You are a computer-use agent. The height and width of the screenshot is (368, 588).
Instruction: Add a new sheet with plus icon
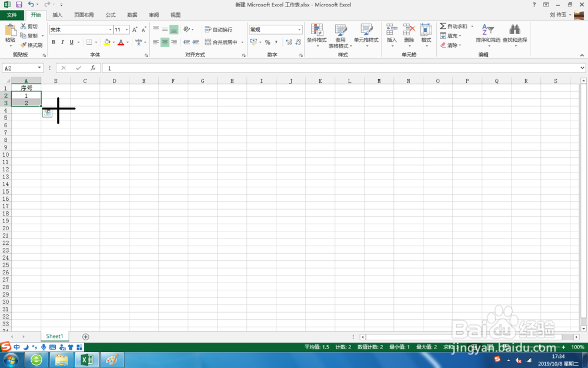(x=85, y=337)
